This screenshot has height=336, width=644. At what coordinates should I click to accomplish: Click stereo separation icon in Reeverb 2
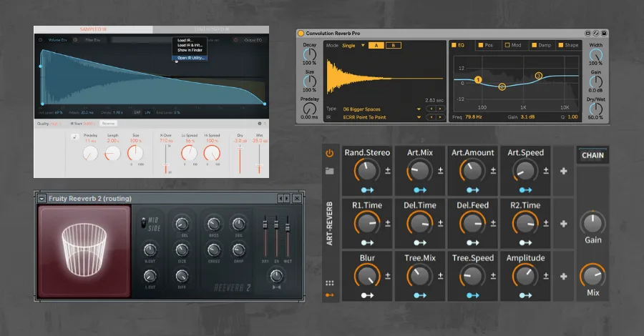click(x=276, y=287)
